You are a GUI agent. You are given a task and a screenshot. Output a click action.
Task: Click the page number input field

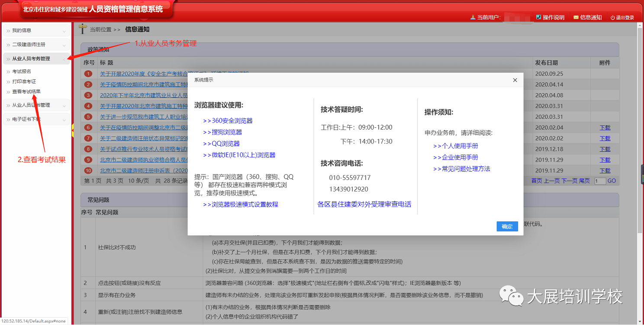pos(600,181)
